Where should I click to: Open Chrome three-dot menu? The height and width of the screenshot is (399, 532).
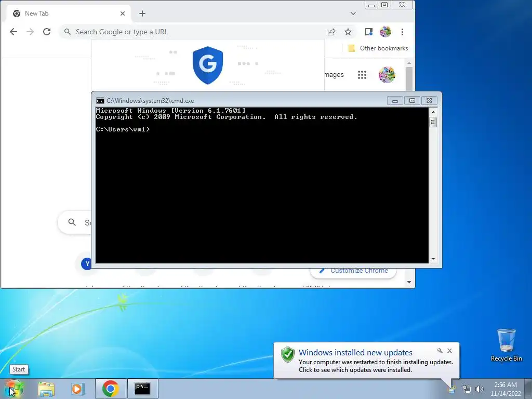(403, 32)
